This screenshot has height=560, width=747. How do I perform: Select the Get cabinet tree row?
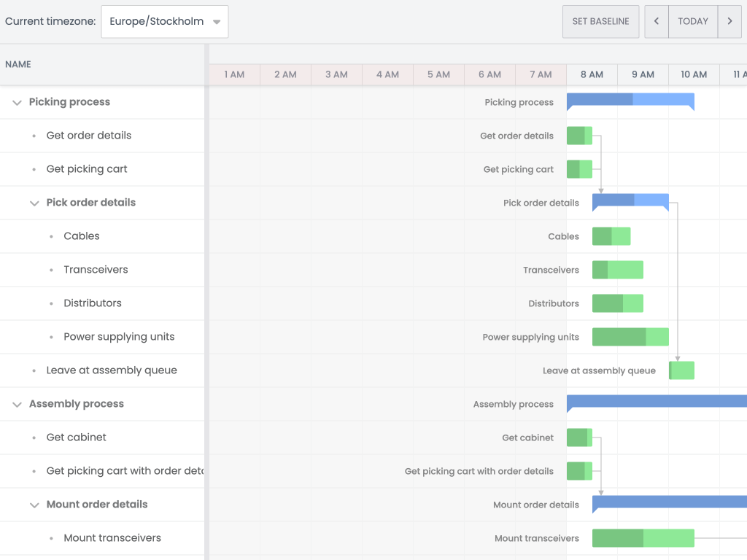102,437
